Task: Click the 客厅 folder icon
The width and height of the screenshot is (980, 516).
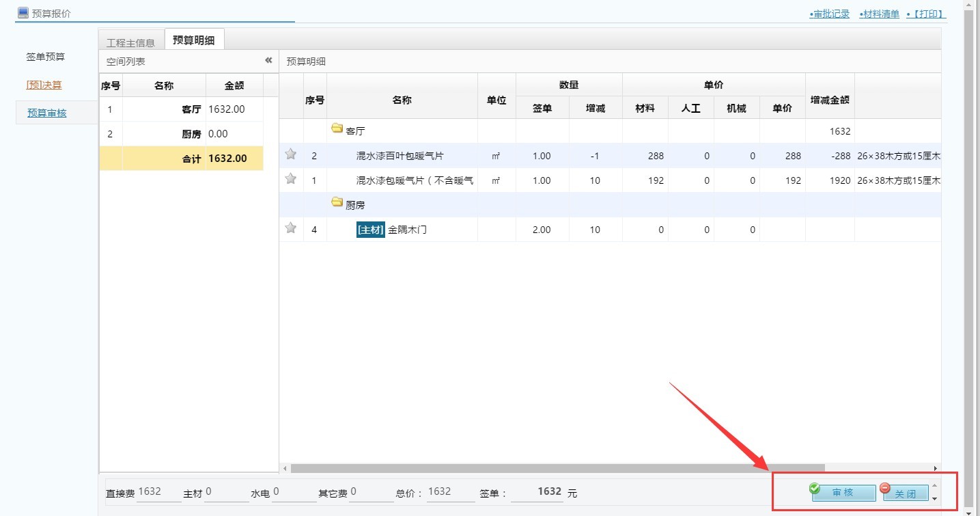Action: click(337, 130)
